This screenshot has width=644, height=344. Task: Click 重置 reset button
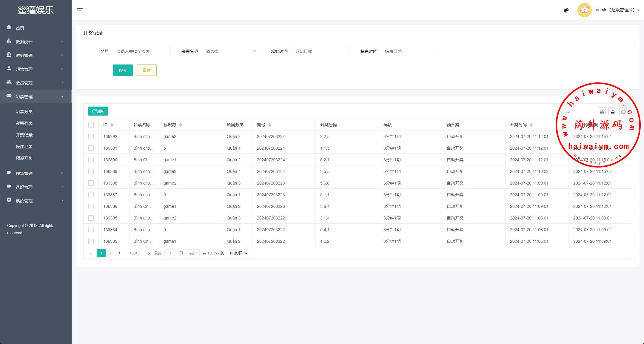(147, 70)
